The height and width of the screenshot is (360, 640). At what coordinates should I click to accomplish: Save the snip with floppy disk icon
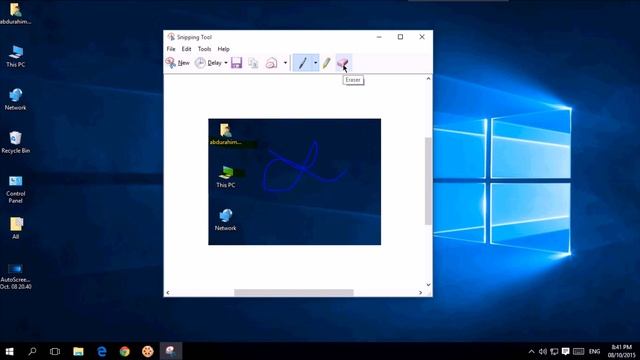(x=236, y=63)
